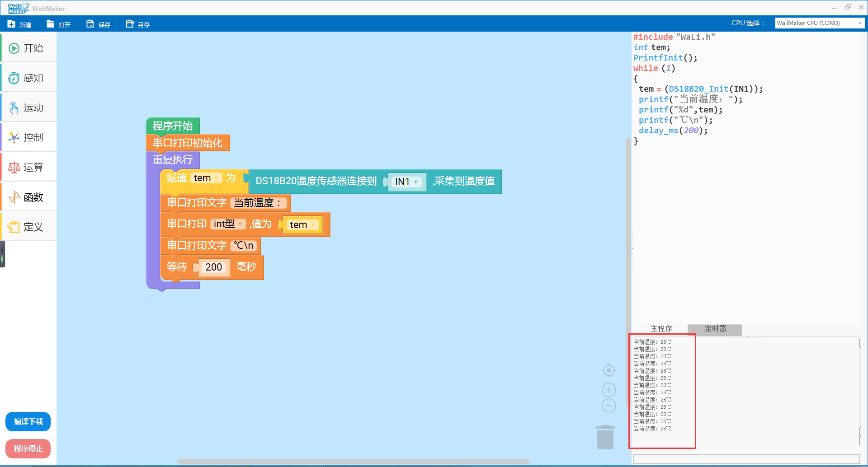Zoom in on the block canvas

tap(609, 390)
